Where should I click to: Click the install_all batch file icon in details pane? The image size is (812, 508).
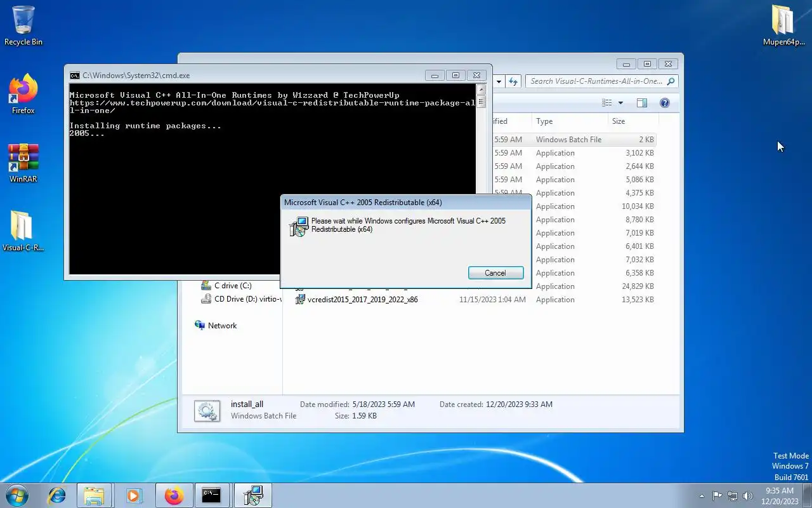207,411
